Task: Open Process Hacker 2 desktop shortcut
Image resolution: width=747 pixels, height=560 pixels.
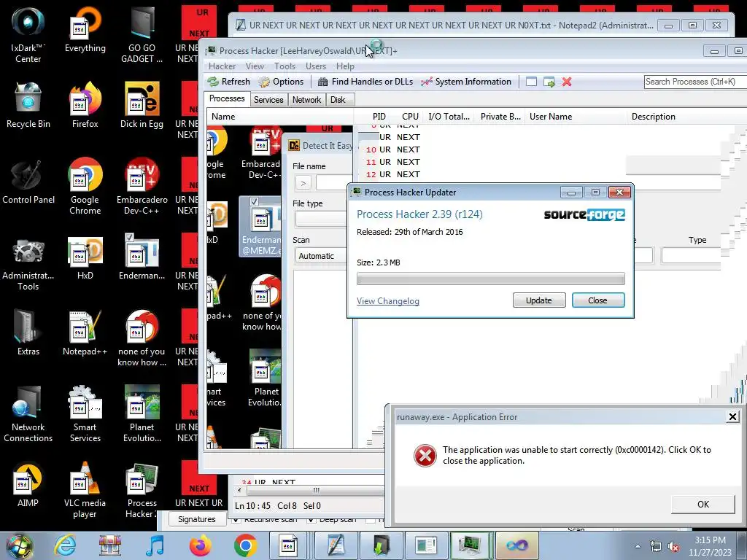Action: tap(142, 489)
